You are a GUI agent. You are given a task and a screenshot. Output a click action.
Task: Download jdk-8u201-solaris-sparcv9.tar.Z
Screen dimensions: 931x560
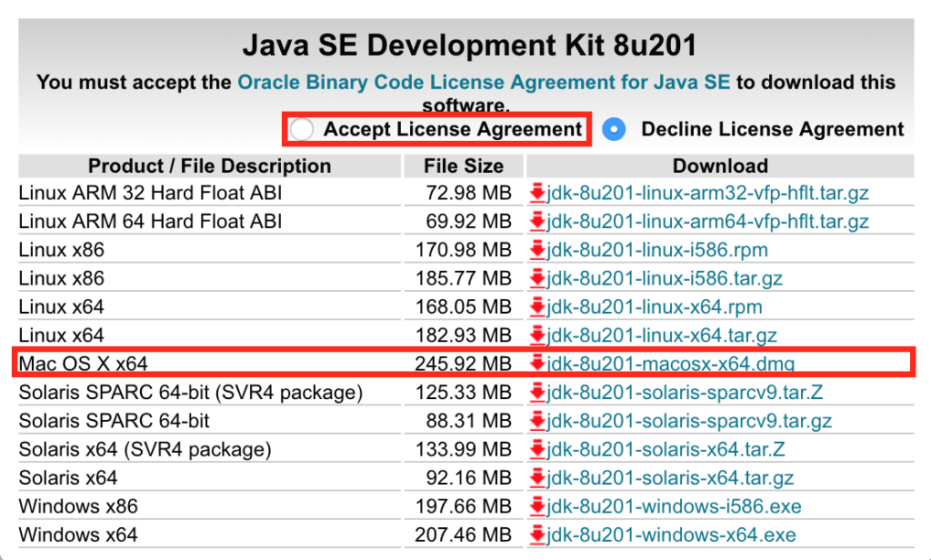[685, 393]
